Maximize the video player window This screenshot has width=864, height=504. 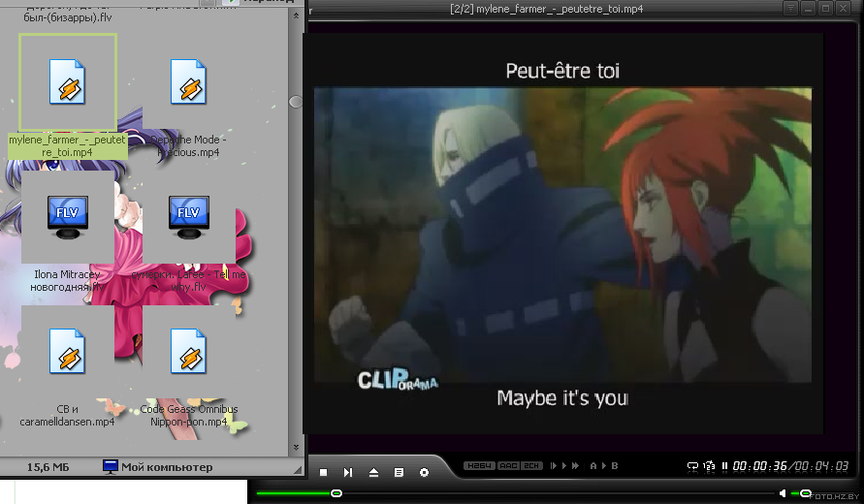pyautogui.click(x=825, y=9)
